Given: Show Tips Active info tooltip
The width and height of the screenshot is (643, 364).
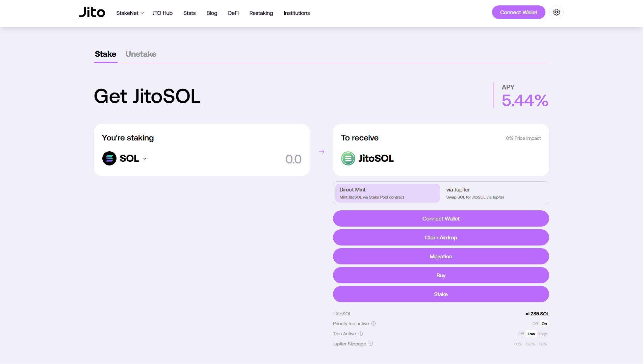Looking at the screenshot, I should [361, 334].
